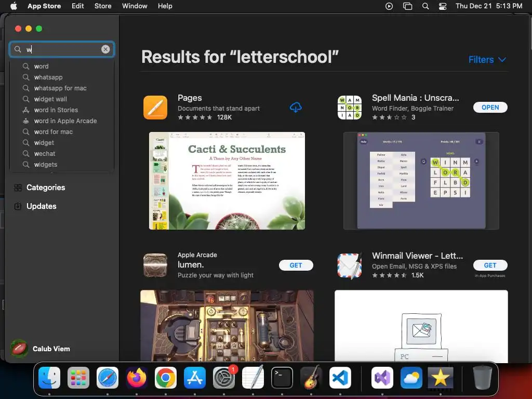The width and height of the screenshot is (532, 399).
Task: Get the Winmail Viewer app
Action: [490, 265]
